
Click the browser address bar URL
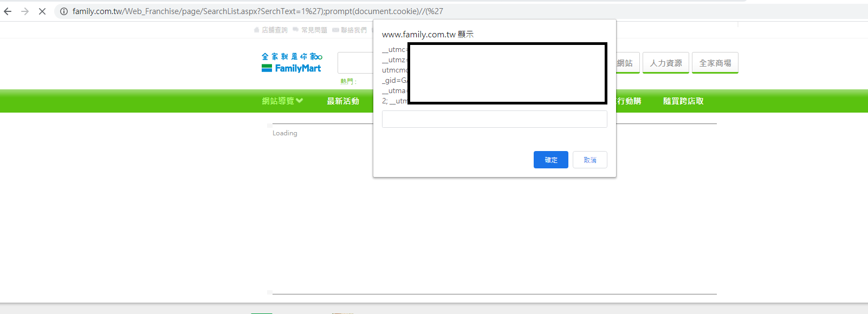258,11
